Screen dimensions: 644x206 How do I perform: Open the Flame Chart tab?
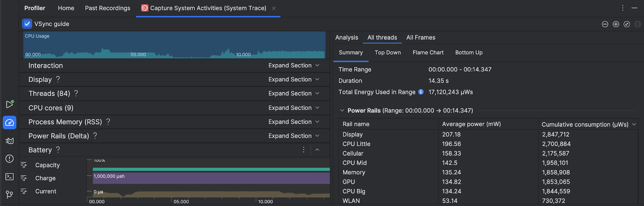click(x=428, y=53)
